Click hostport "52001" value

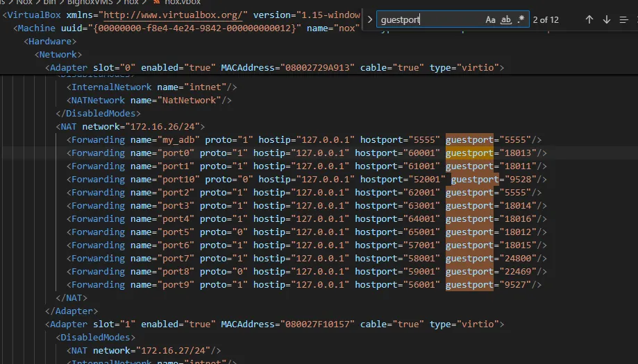point(427,180)
